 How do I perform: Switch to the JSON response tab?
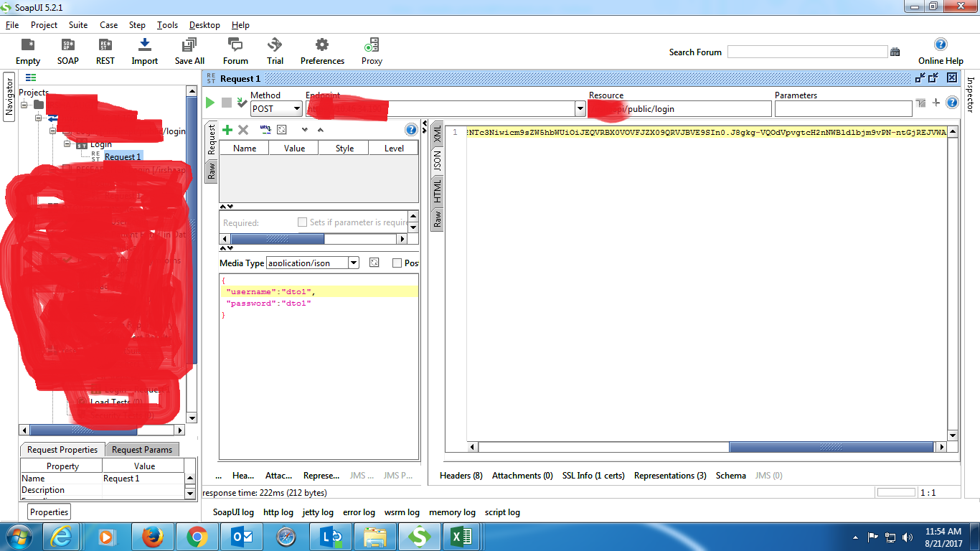pyautogui.click(x=437, y=161)
